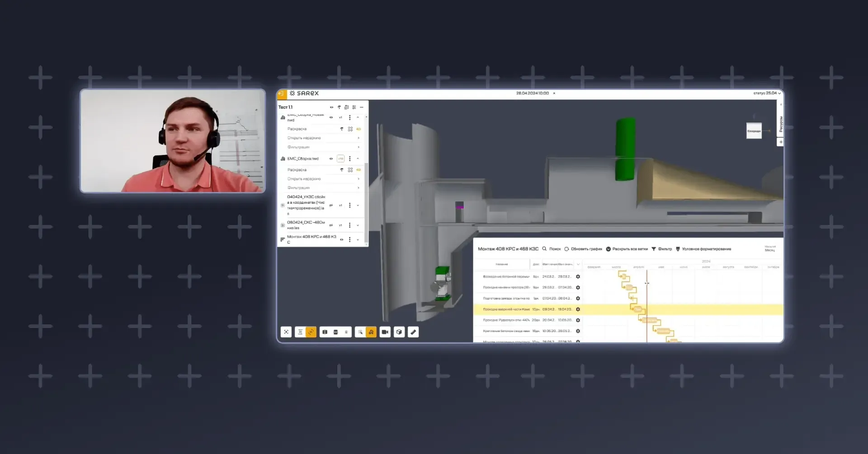The image size is (868, 454).
Task: Open three-dot menu for EMC_Сборка.nwd
Action: (349, 159)
